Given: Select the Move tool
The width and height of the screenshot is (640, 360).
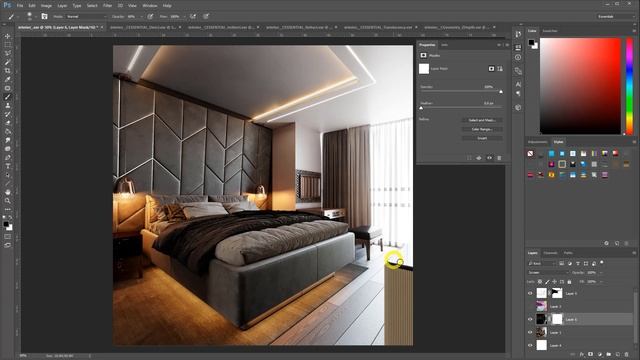Looking at the screenshot, I should click(x=7, y=36).
